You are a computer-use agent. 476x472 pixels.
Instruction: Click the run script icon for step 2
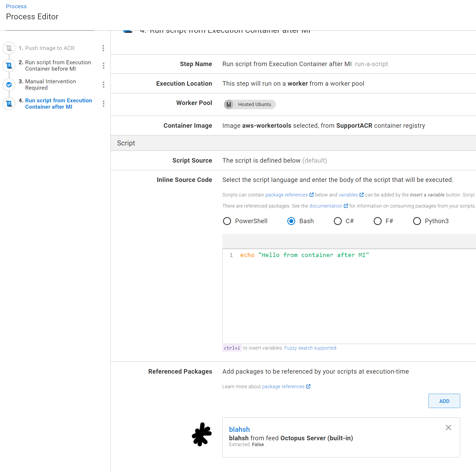(9, 66)
